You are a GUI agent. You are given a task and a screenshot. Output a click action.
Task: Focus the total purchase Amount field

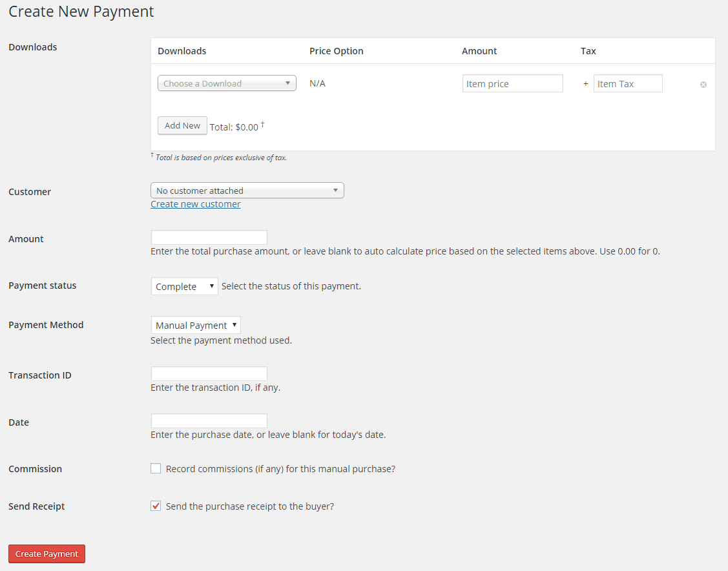tap(209, 238)
